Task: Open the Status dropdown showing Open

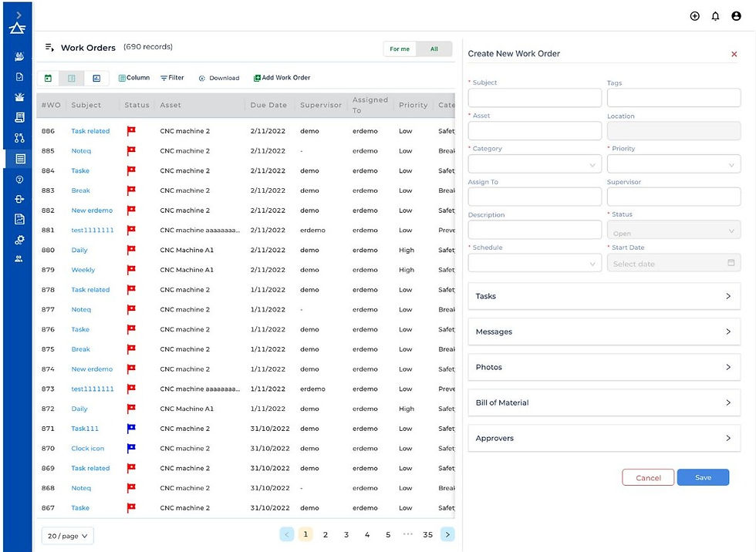Action: click(673, 231)
